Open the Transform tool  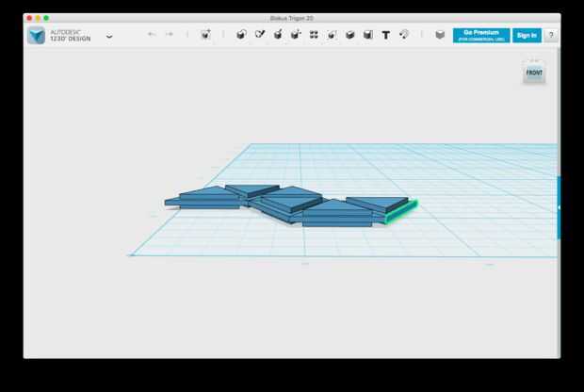click(x=205, y=35)
